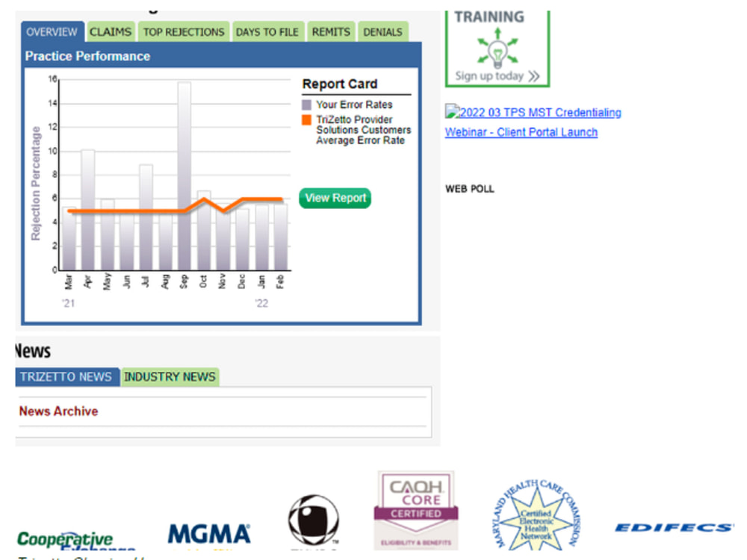Click the September error rate bar
This screenshot has height=560, width=747.
pos(185,176)
